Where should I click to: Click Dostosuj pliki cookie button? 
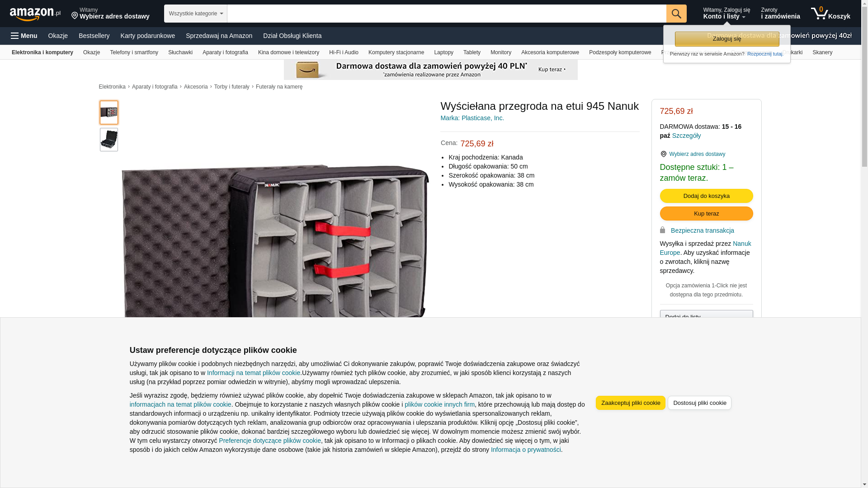tap(699, 403)
